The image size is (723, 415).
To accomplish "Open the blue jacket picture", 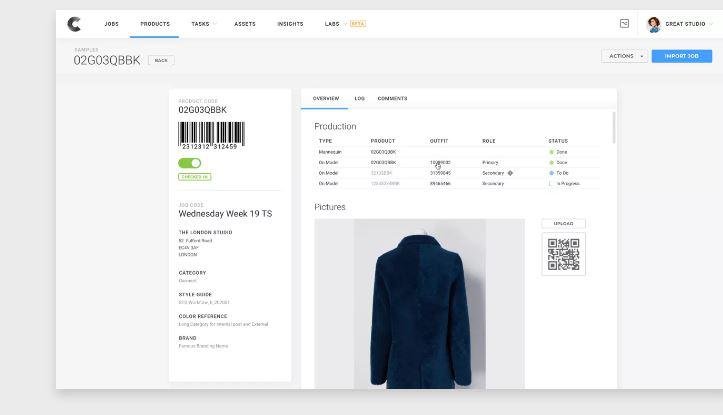I will [420, 303].
